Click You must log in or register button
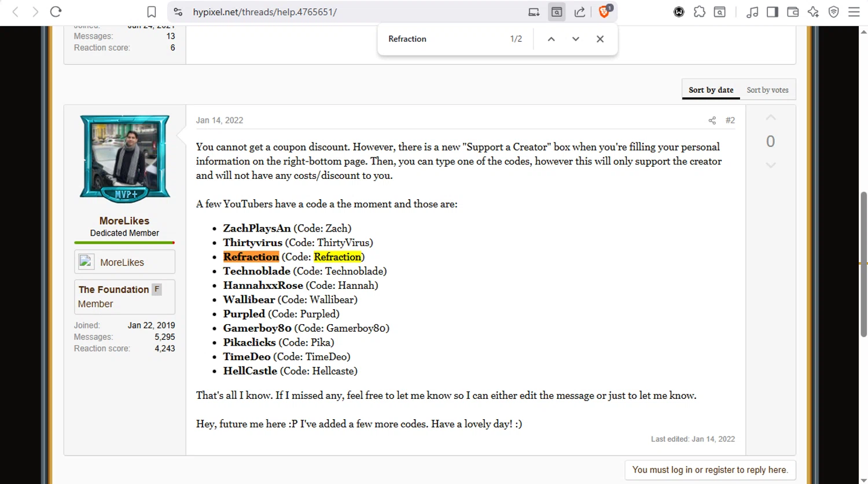The image size is (868, 484). click(x=710, y=470)
